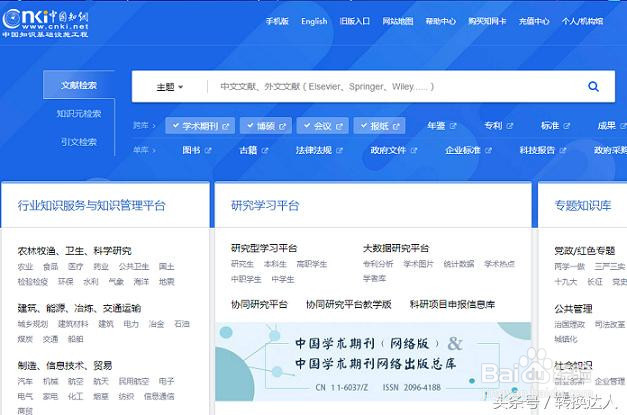Open 公共卫生 industry link
The height and width of the screenshot is (415, 627).
(134, 267)
